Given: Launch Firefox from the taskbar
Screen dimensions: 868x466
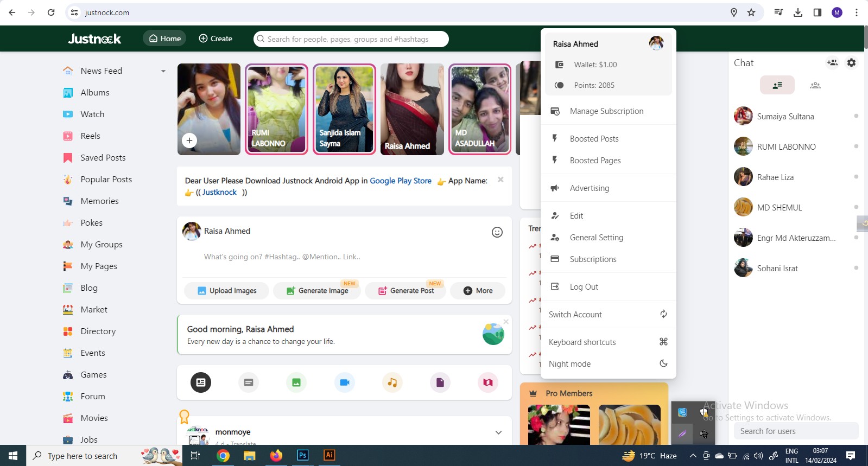Looking at the screenshot, I should pyautogui.click(x=276, y=455).
